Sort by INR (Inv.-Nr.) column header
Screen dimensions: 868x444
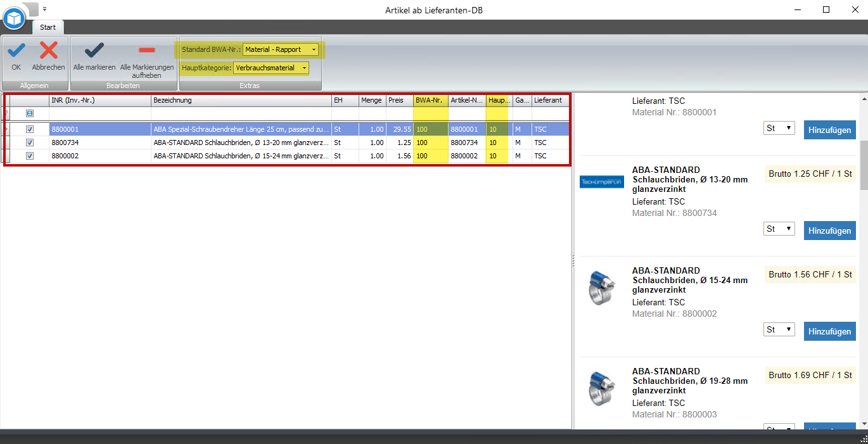(100, 100)
